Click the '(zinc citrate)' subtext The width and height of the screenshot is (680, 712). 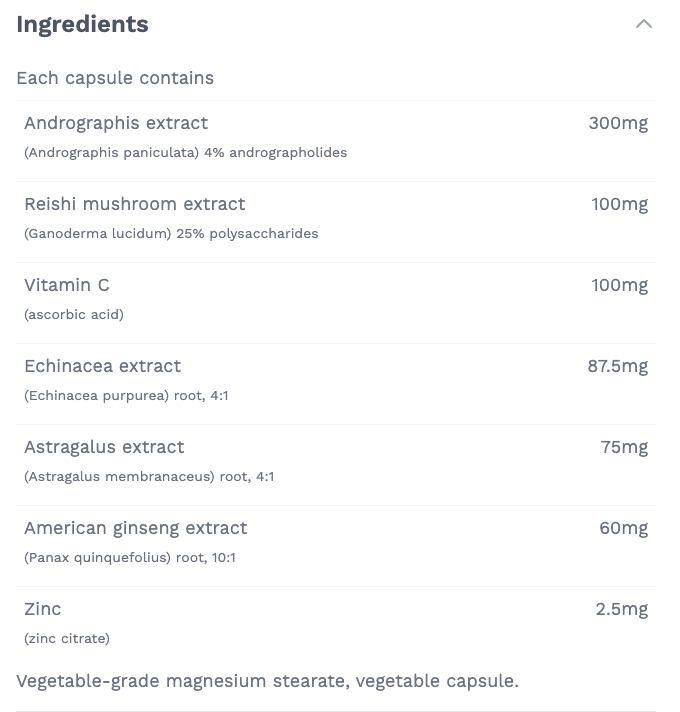67,639
